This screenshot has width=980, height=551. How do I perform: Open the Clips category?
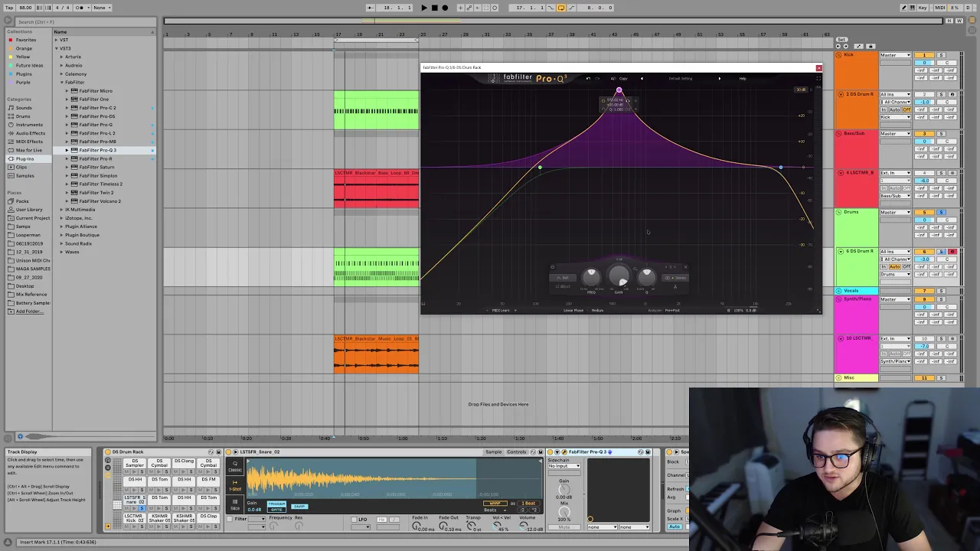tap(21, 167)
